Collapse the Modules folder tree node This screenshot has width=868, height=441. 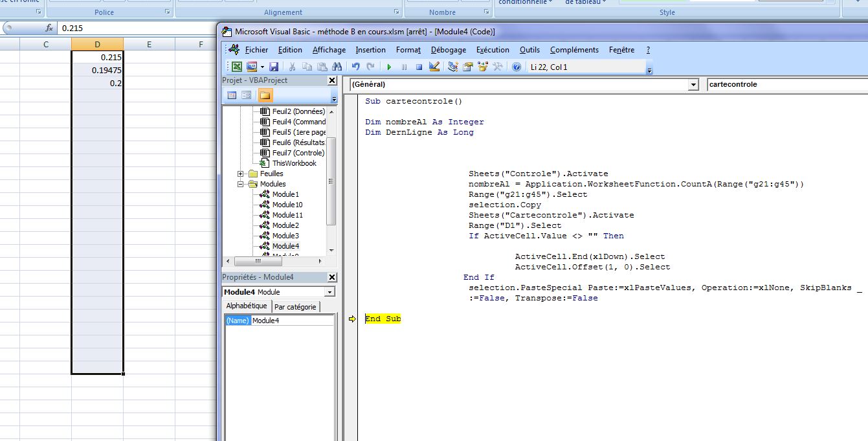pyautogui.click(x=241, y=184)
